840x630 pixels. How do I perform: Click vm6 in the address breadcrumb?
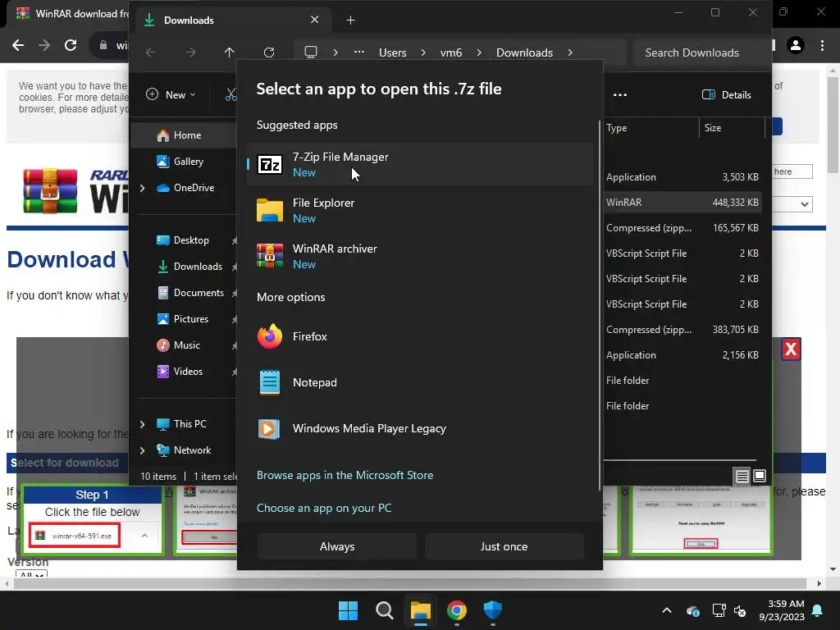coord(451,52)
